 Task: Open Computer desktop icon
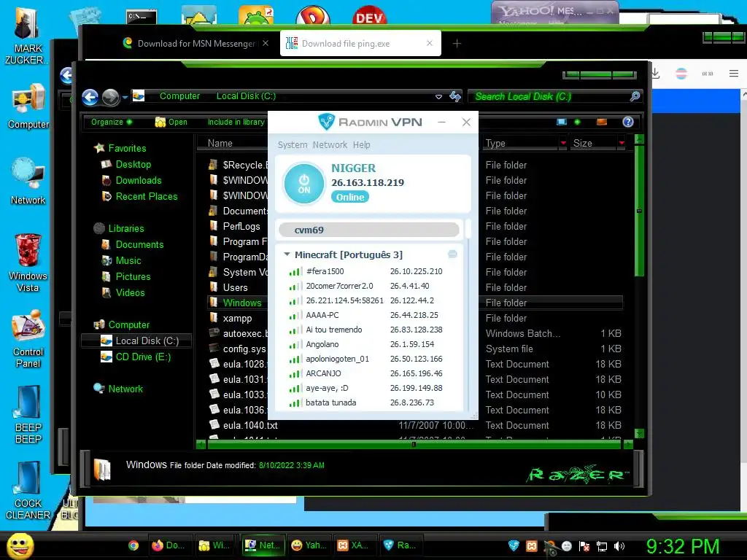[x=28, y=106]
